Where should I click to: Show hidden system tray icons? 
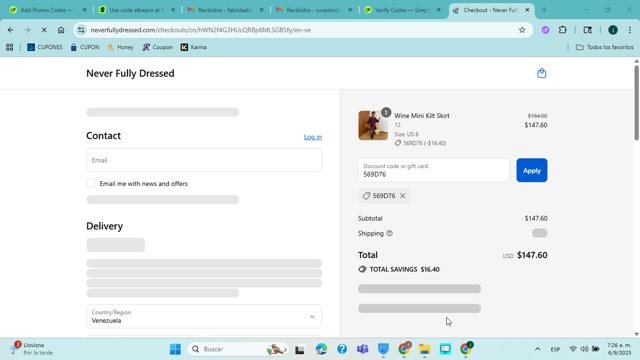[537, 349]
